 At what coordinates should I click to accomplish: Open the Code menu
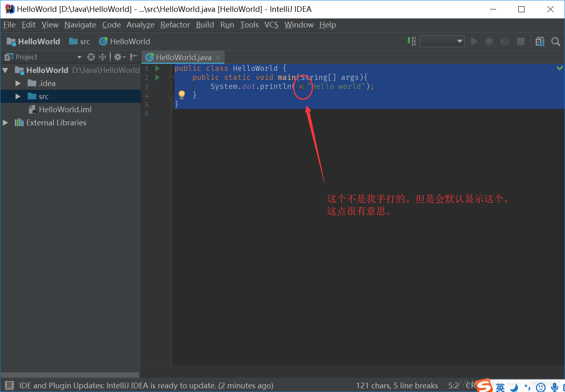pos(111,25)
